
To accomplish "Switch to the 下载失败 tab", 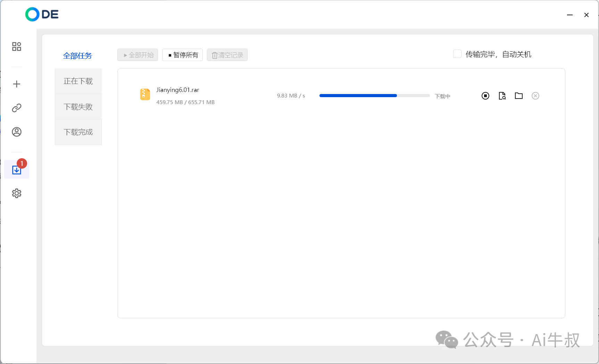I will click(x=78, y=107).
